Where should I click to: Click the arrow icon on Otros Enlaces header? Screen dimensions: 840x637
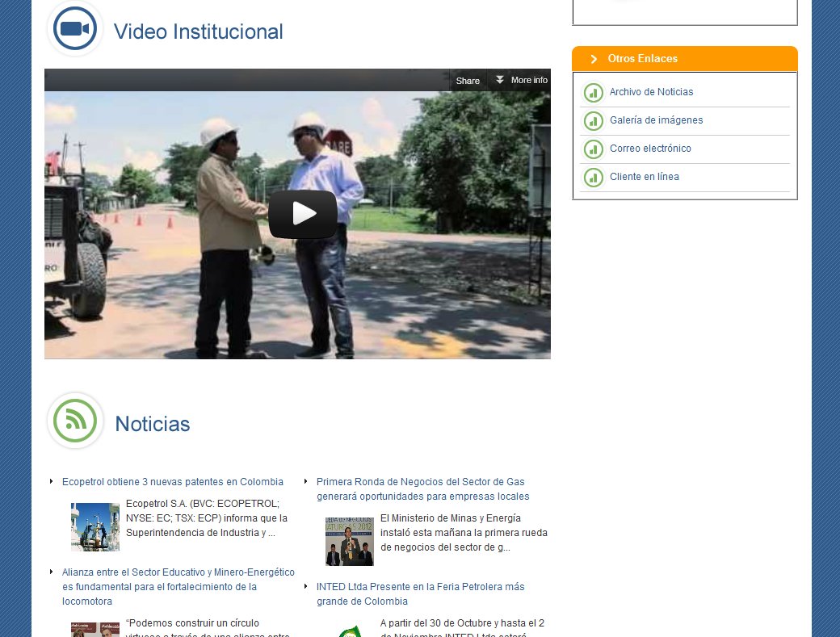click(592, 58)
